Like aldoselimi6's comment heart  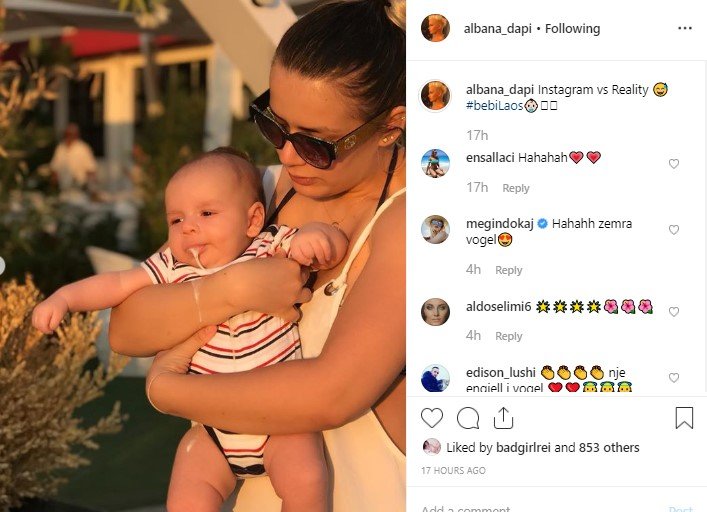pos(674,312)
